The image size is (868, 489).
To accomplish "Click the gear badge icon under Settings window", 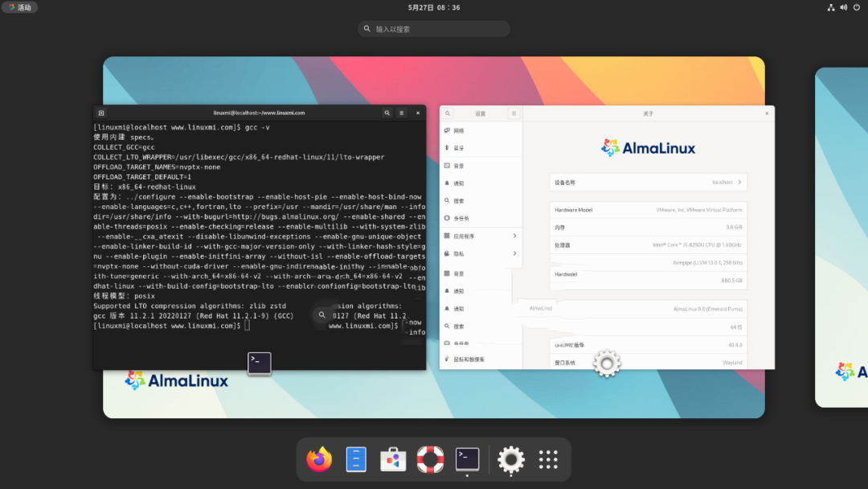I will tap(607, 364).
